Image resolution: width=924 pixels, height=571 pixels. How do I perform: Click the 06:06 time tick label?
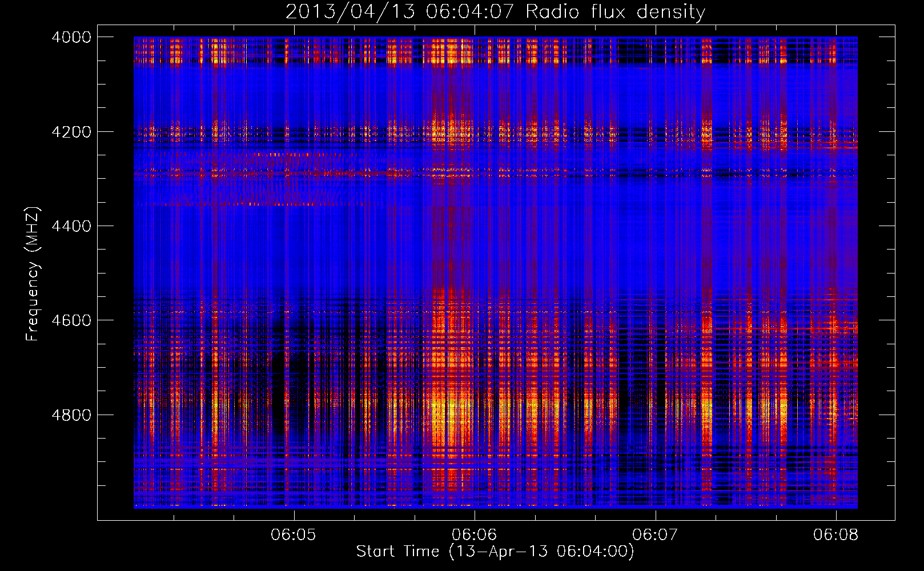474,534
